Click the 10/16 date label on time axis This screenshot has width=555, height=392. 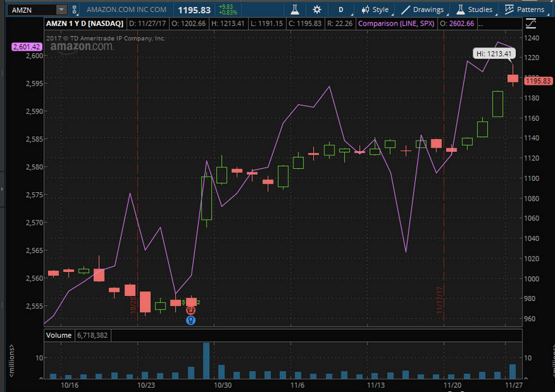pyautogui.click(x=70, y=385)
